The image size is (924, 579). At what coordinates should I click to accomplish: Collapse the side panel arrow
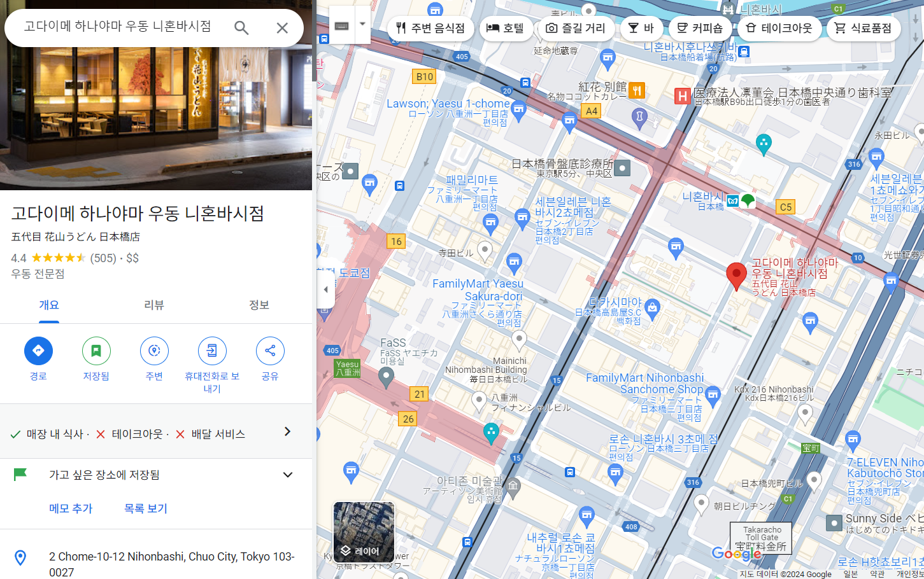(325, 289)
